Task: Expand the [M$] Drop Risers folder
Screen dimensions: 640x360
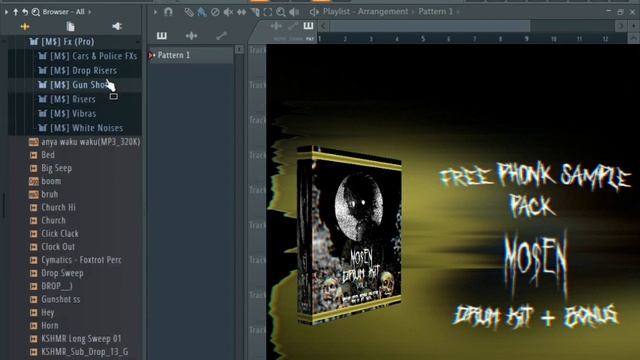Action: pyautogui.click(x=77, y=71)
